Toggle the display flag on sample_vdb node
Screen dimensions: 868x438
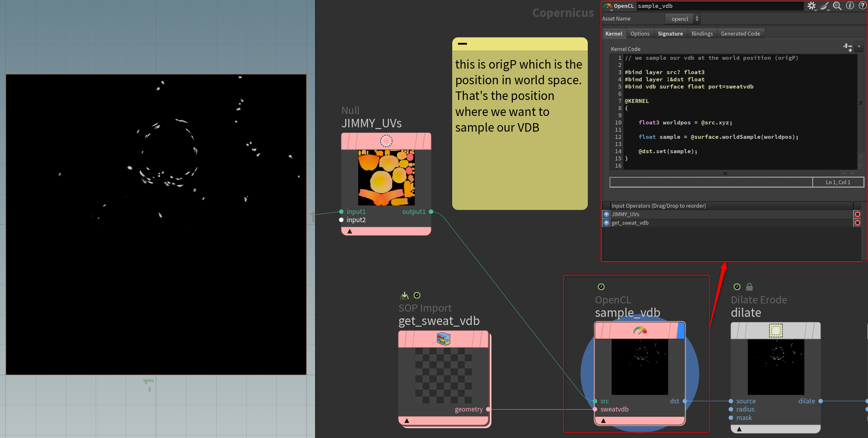tap(681, 331)
